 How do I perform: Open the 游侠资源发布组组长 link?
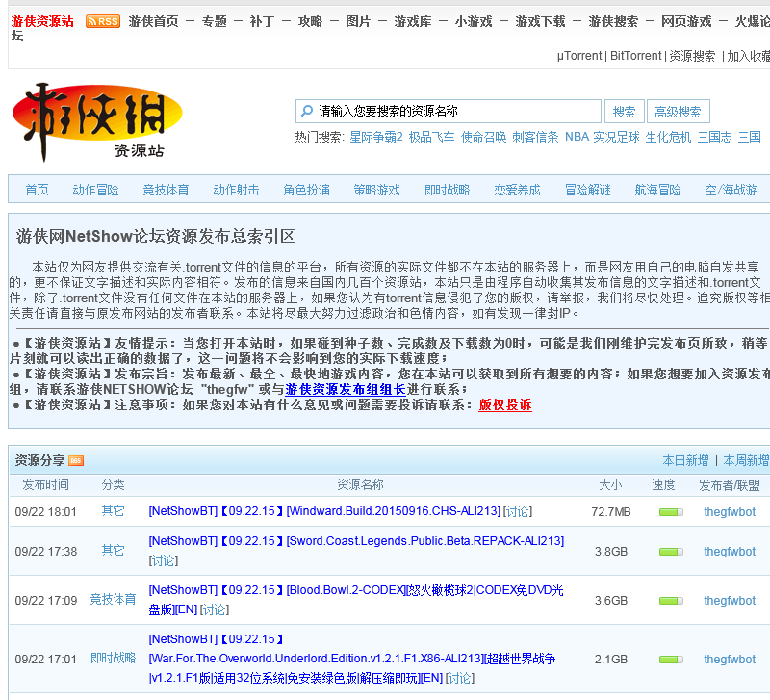346,390
